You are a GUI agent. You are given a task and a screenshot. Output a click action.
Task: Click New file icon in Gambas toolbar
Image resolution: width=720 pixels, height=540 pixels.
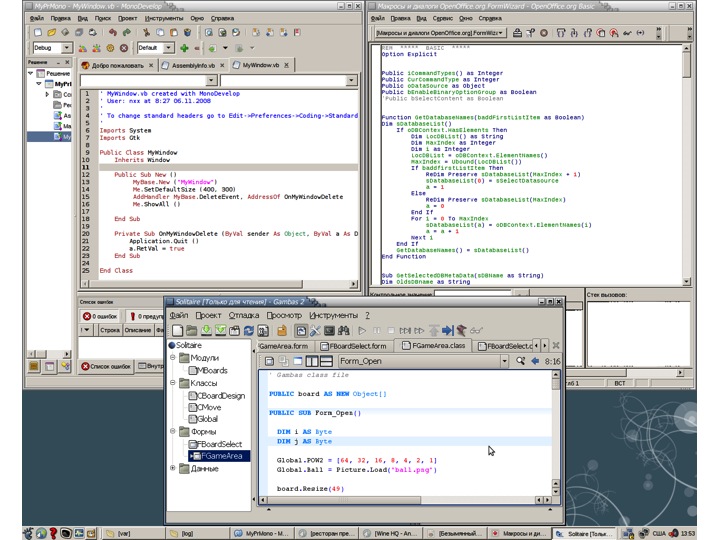coord(178,331)
